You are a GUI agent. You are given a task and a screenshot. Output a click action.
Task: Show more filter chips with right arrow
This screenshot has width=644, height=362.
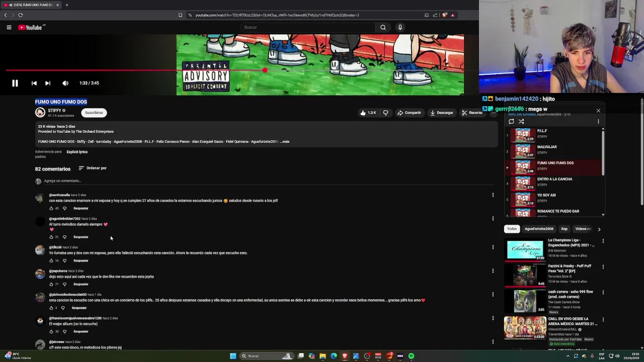pos(599,229)
